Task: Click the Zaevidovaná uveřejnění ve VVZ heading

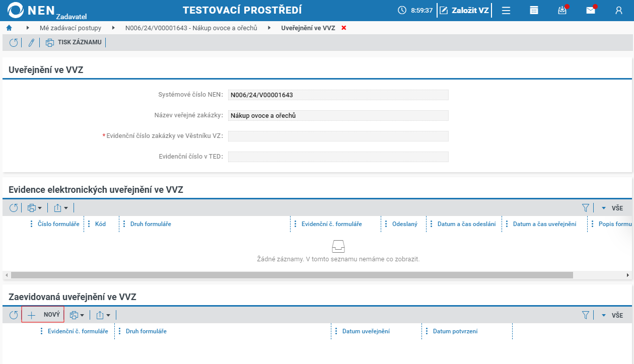Action: pyautogui.click(x=73, y=297)
